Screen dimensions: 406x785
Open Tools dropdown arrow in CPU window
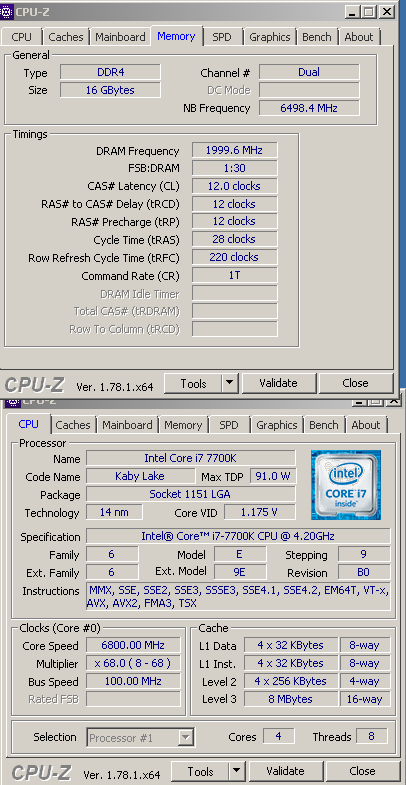pos(236,771)
